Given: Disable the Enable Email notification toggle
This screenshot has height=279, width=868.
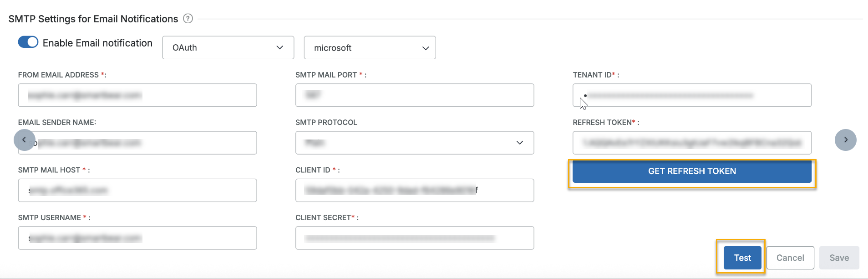Looking at the screenshot, I should click(x=28, y=42).
